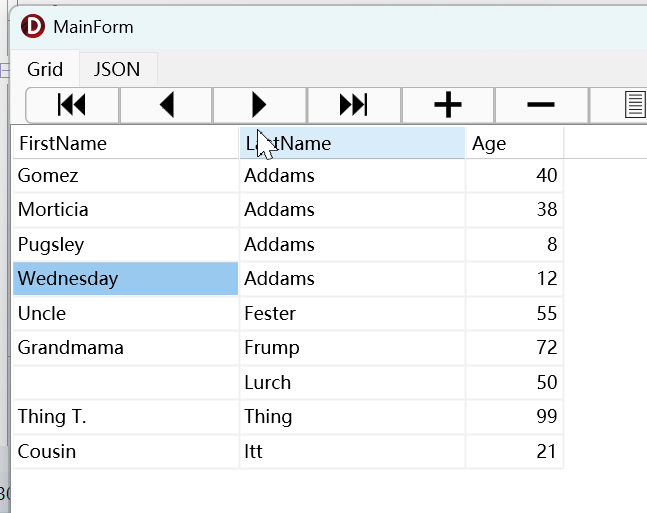The width and height of the screenshot is (647, 513).
Task: Go to previous record arrow
Action: (x=166, y=104)
